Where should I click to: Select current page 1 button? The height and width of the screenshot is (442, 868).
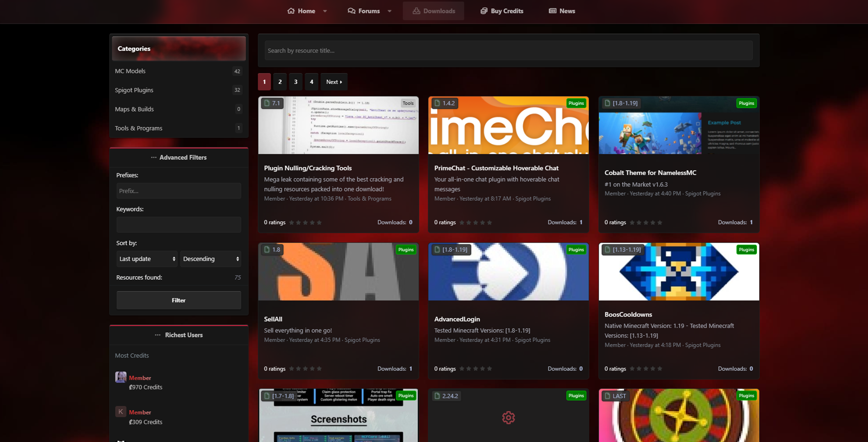264,82
